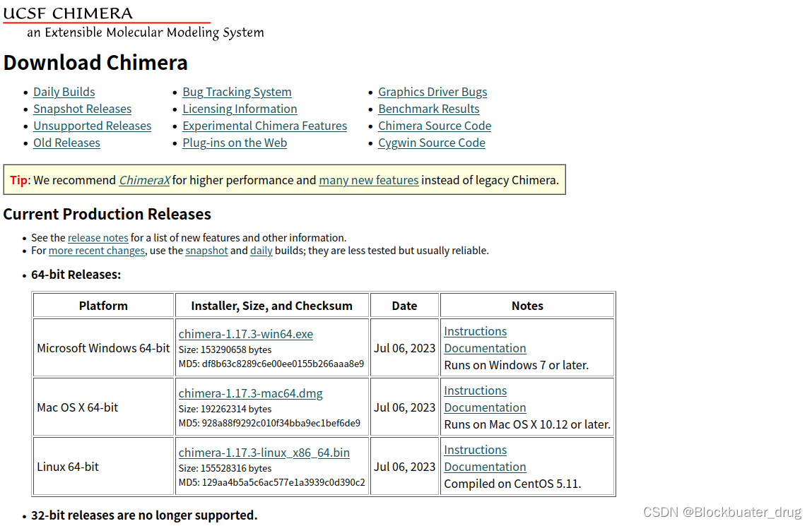Screen dimensions: 812x526
Task: Open Plug-ins on the Web link
Action: tap(235, 143)
